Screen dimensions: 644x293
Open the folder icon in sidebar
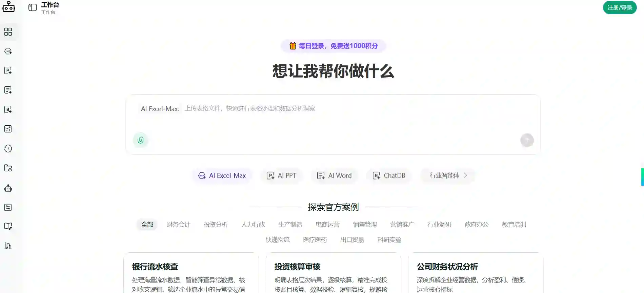[x=8, y=168]
